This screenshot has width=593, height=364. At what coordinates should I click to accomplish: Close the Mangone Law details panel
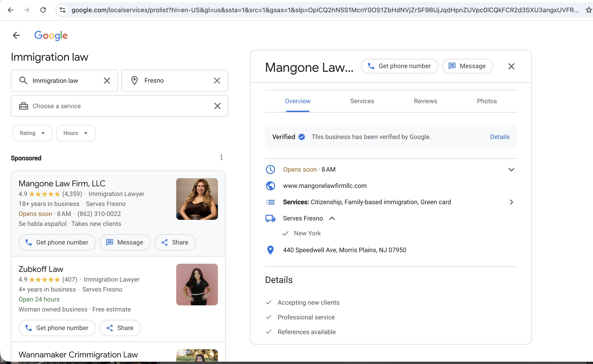click(x=511, y=66)
